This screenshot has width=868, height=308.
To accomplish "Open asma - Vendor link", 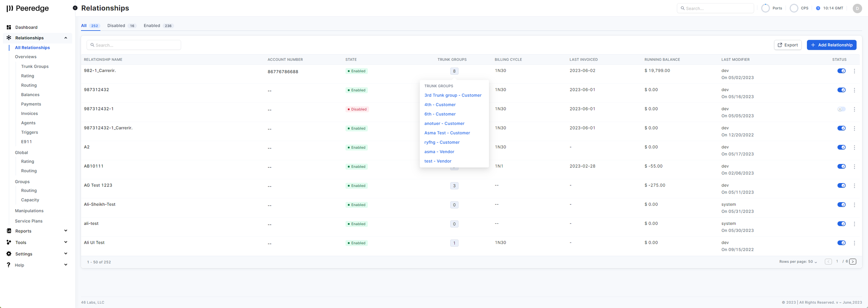I will tap(439, 152).
